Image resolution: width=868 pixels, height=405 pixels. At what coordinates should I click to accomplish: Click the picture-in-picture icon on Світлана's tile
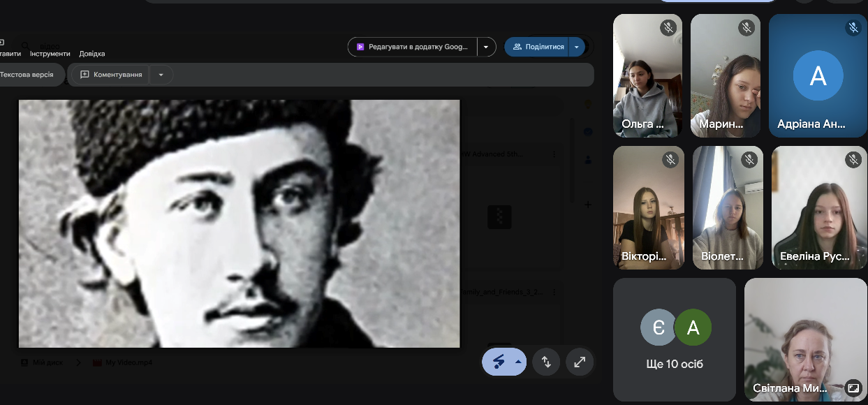point(852,388)
